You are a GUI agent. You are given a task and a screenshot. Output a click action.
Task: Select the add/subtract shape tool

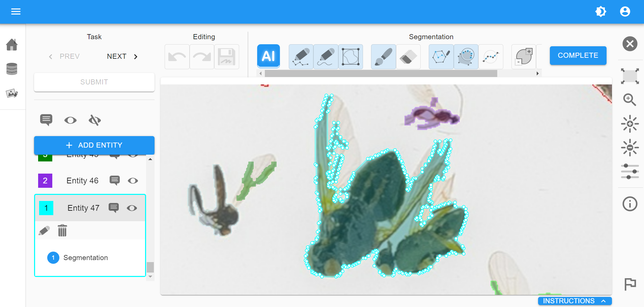(x=524, y=57)
